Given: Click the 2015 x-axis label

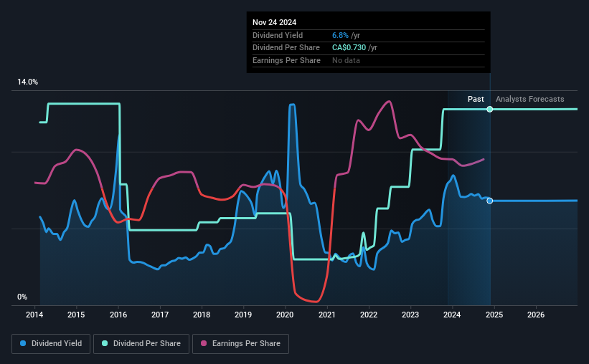Looking at the screenshot, I should pos(76,315).
